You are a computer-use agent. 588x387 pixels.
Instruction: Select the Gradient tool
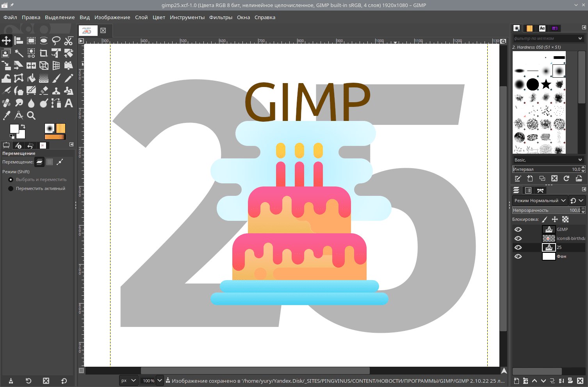pos(44,78)
